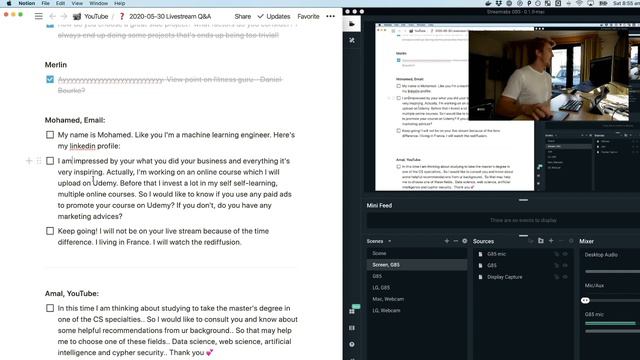Open the Streamlabs Themes wand icon
The width and height of the screenshot is (640, 360).
click(x=352, y=40)
